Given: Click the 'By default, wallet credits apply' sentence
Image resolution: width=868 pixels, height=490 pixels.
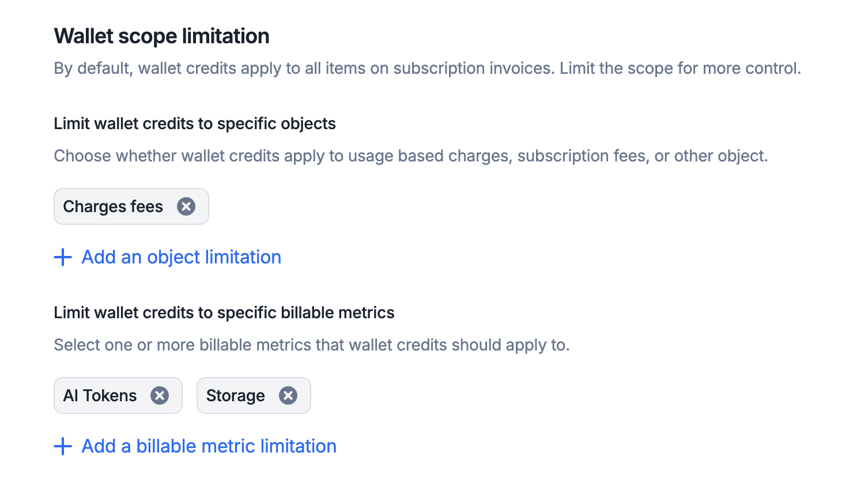Looking at the screenshot, I should point(173,68).
